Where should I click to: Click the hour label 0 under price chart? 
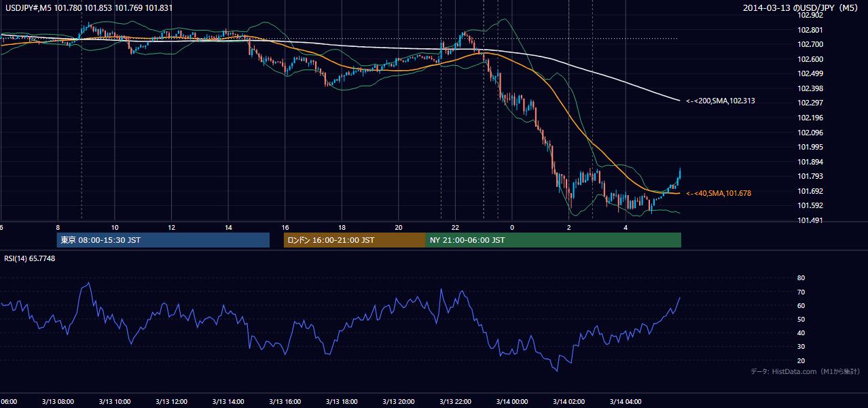tap(512, 228)
